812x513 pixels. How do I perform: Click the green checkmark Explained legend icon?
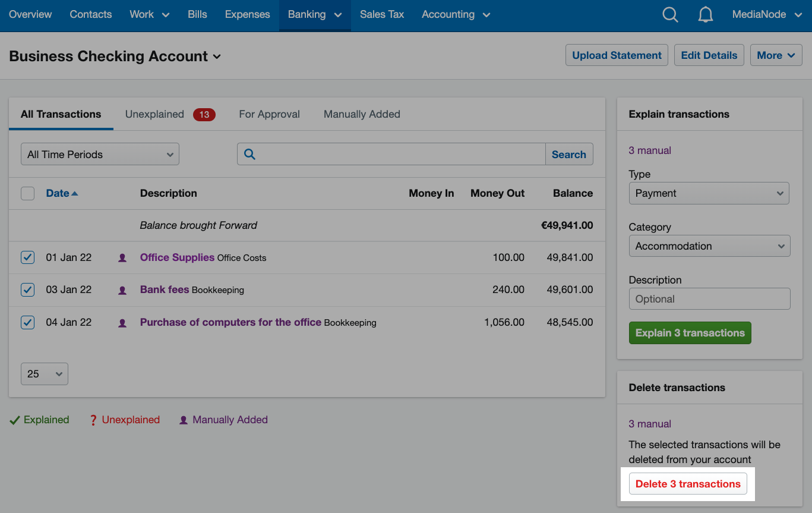(x=15, y=420)
